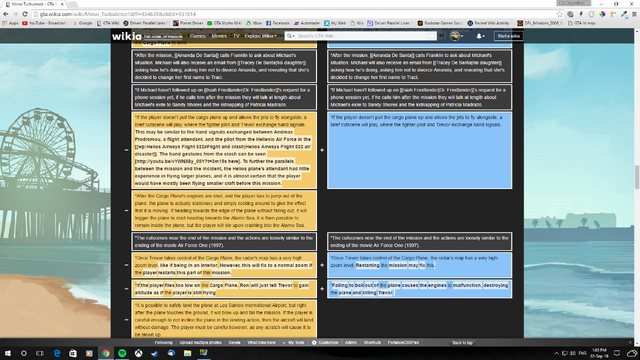
Task: Open the notifications bell dropdown
Action: pyautogui.click(x=480, y=36)
